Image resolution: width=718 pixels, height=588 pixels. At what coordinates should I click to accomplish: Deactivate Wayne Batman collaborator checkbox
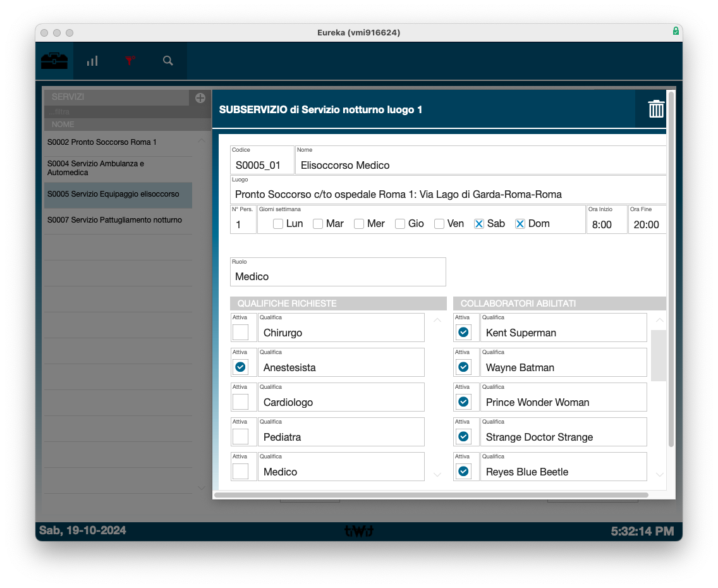(463, 367)
